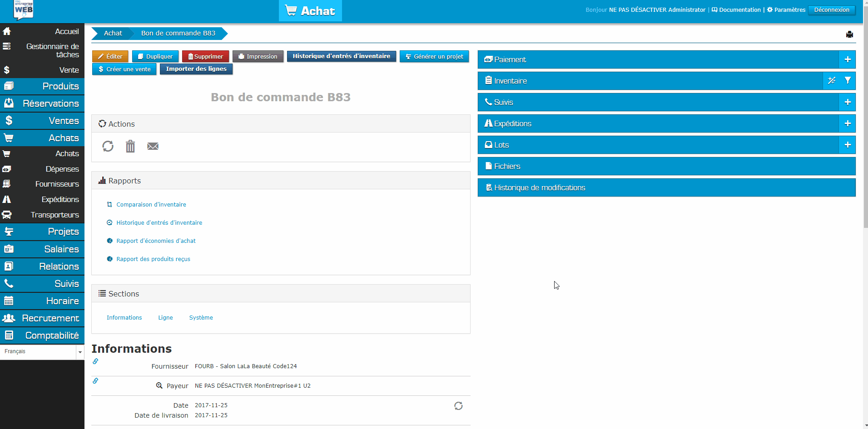
Task: Open the Rapport d'économies d'achat link
Action: 156,241
